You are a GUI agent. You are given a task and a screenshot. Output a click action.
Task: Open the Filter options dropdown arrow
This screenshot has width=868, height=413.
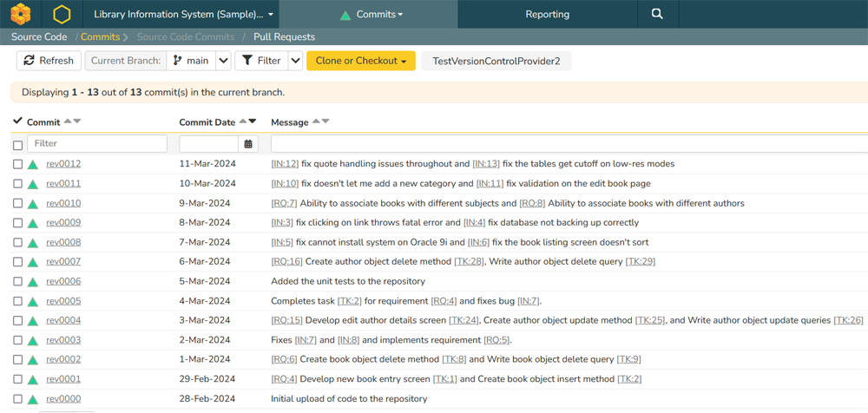click(x=295, y=61)
